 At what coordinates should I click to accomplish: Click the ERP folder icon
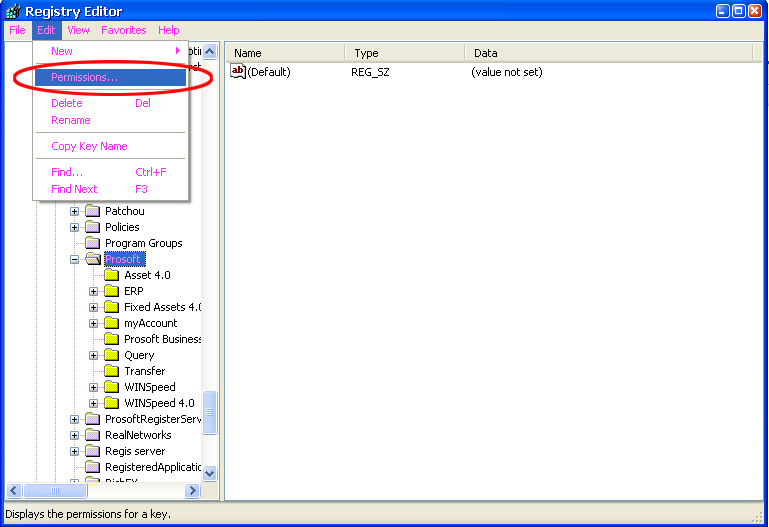pyautogui.click(x=112, y=291)
